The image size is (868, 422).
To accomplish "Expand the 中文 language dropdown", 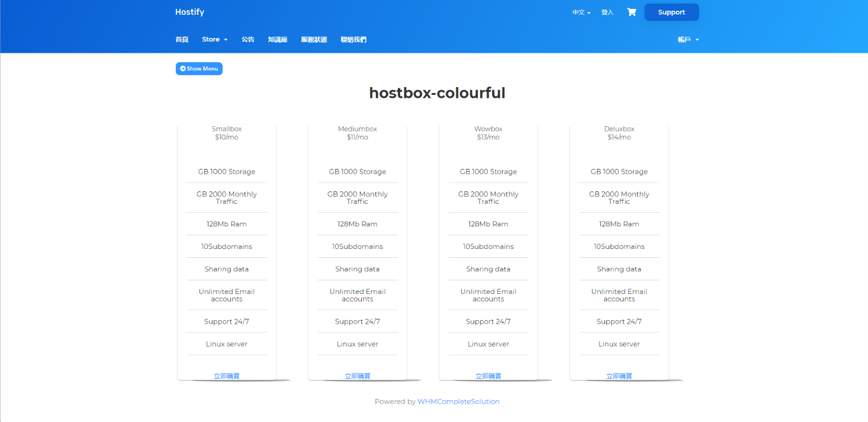I will pyautogui.click(x=581, y=12).
